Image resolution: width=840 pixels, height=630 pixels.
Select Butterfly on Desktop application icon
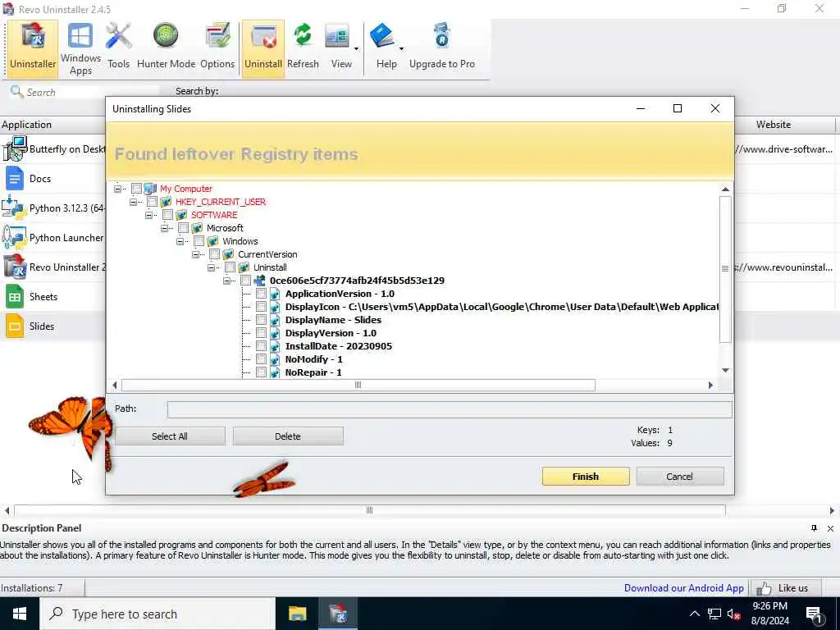tap(15, 149)
